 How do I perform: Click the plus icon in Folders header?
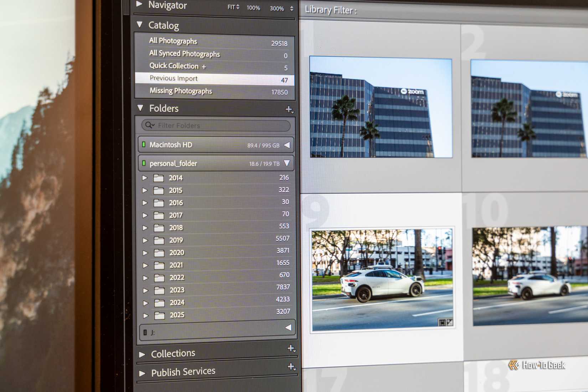(x=289, y=109)
